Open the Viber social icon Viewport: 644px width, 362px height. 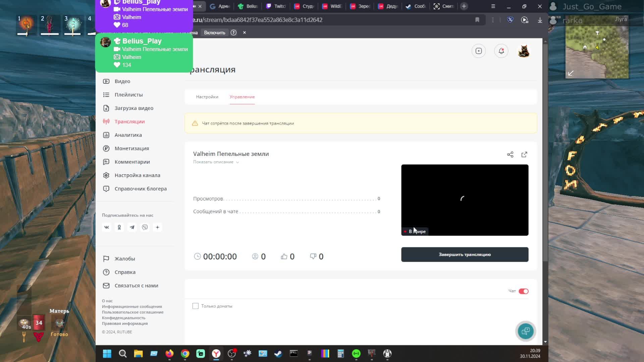tap(145, 227)
